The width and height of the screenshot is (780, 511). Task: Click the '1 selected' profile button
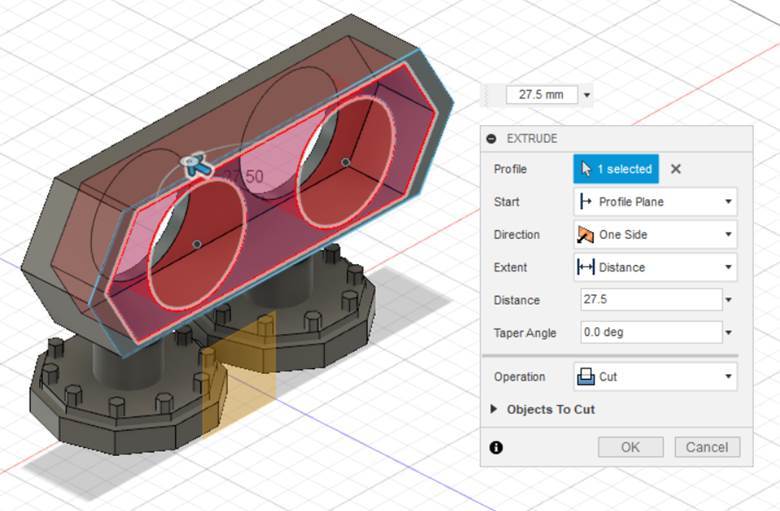tap(616, 169)
